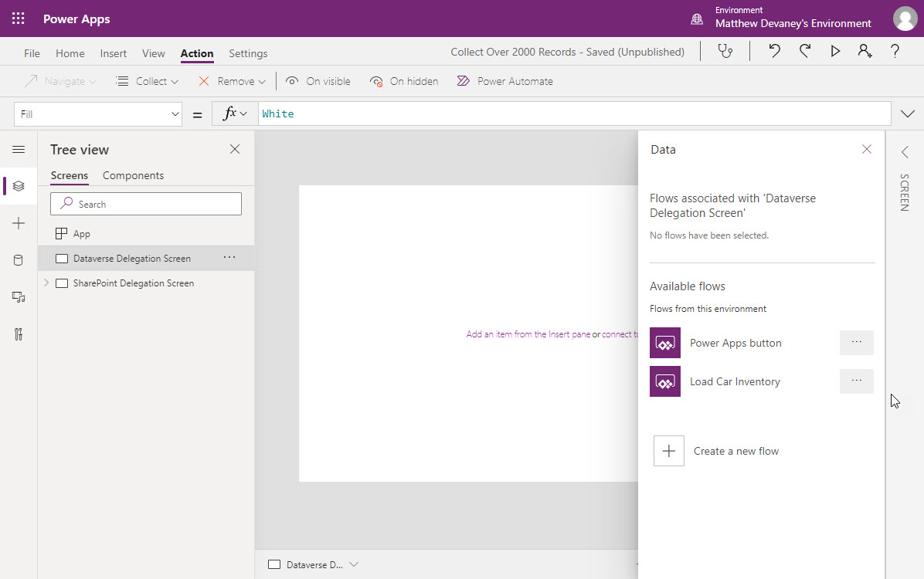
Task: Open the Data sources pane
Action: tap(19, 260)
